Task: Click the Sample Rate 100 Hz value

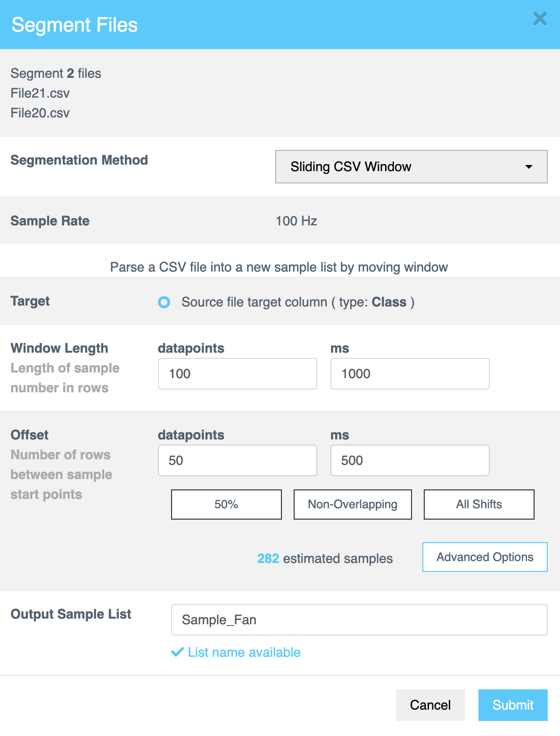Action: point(296,221)
